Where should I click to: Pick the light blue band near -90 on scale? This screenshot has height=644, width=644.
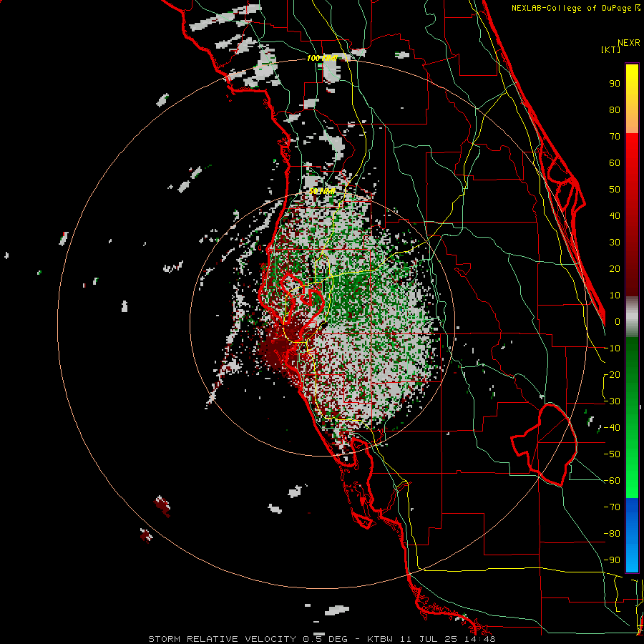point(632,559)
